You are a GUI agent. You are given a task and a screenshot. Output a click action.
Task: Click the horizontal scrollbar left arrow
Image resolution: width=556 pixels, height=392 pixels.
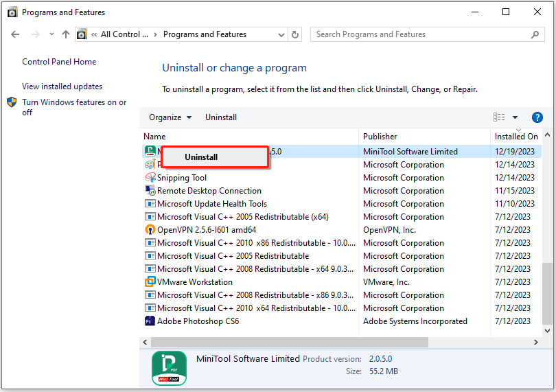tap(145, 343)
